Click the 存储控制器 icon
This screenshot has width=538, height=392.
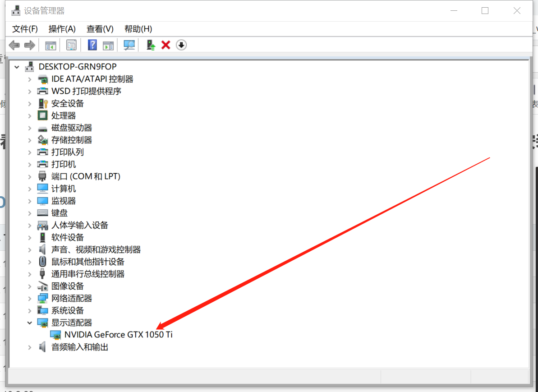[x=42, y=140]
